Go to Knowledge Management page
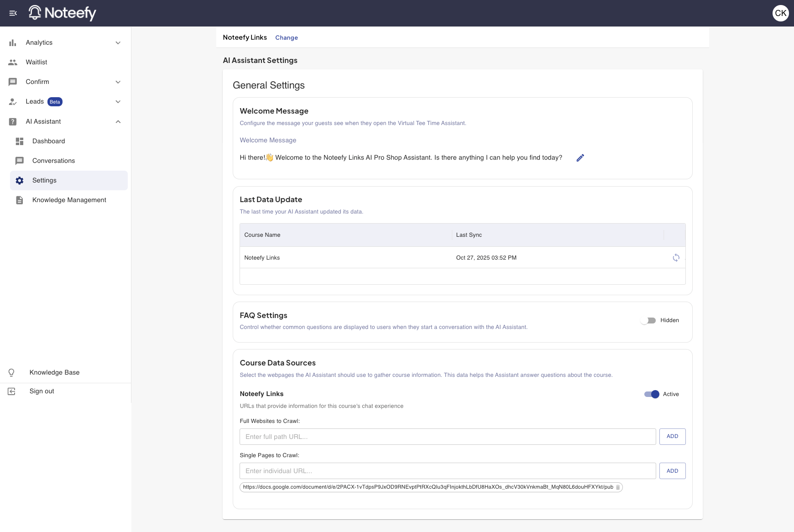794x532 pixels. tap(69, 200)
